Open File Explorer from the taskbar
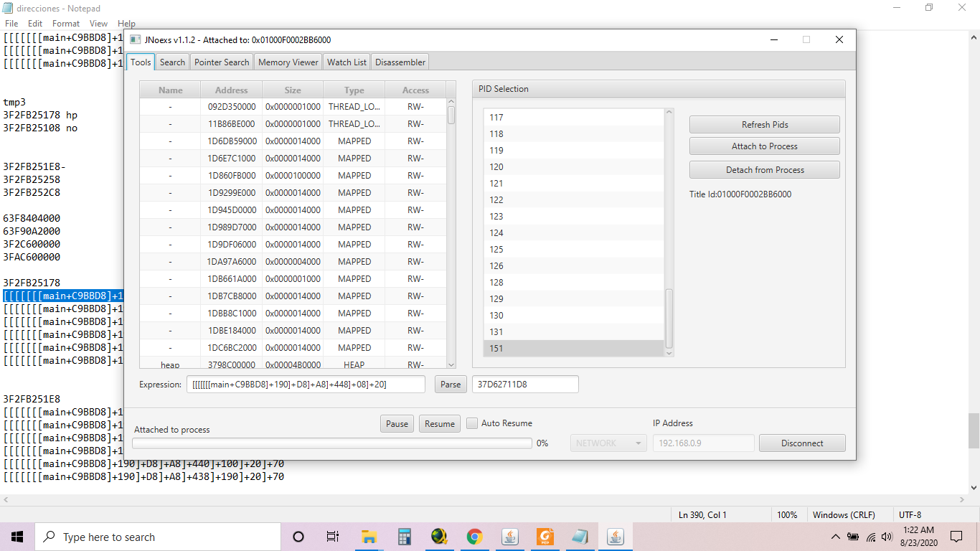The image size is (980, 551). (x=369, y=537)
